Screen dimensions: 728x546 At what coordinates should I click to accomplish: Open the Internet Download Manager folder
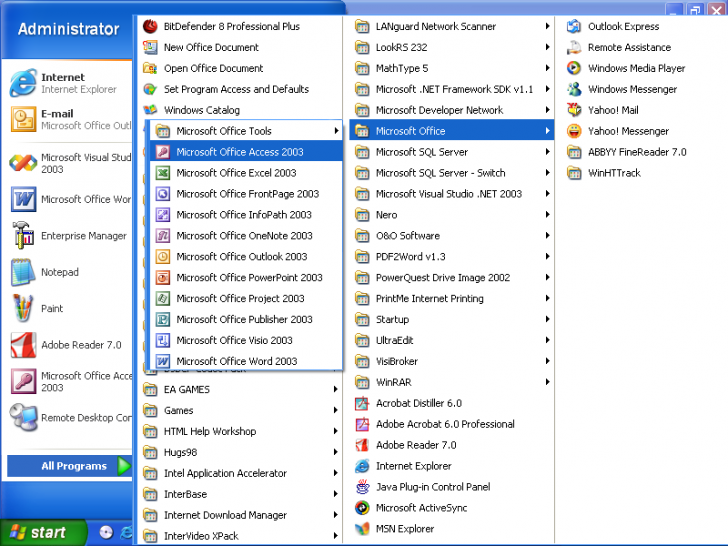coord(240,515)
